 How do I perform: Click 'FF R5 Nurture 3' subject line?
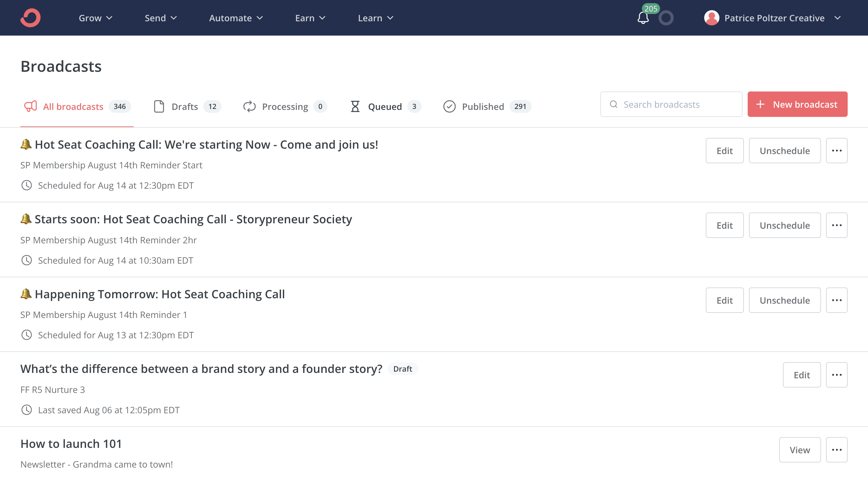click(x=53, y=390)
